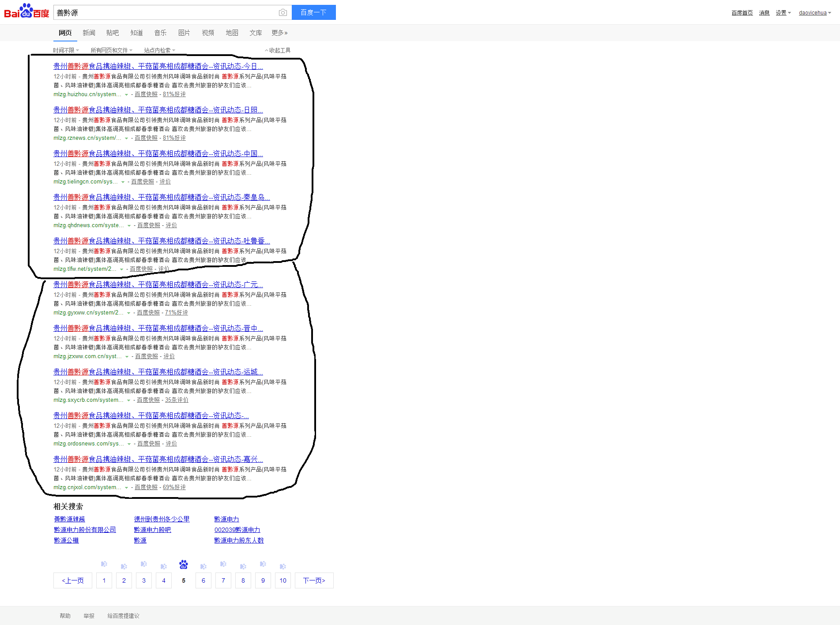
Task: Switch to the 音乐 tab
Action: pyautogui.click(x=160, y=33)
